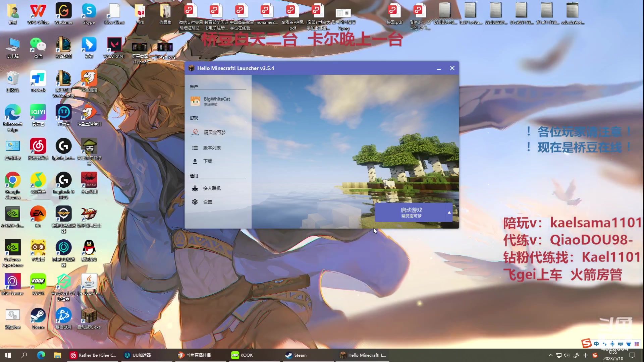Open KOOK desktop shortcut
The image size is (644, 362).
tap(38, 285)
